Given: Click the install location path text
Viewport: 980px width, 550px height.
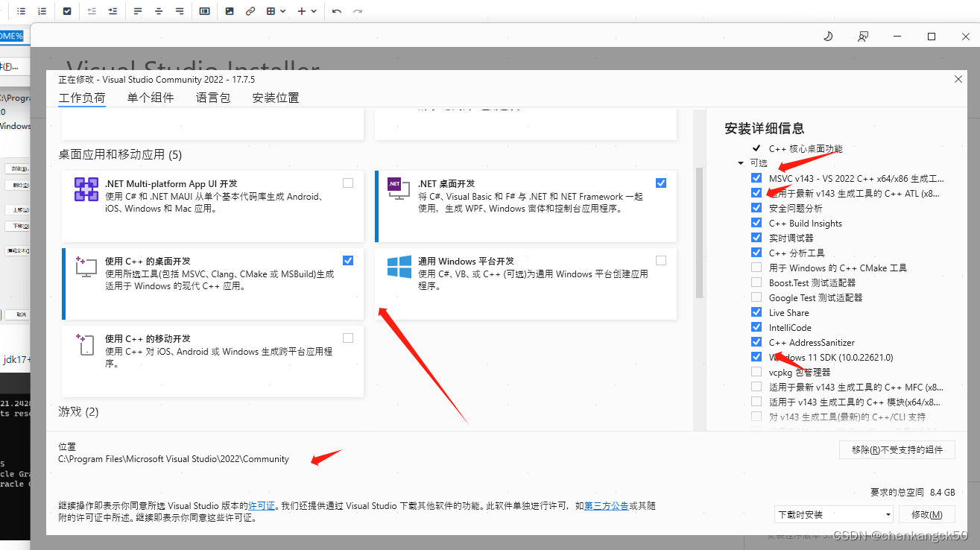Looking at the screenshot, I should coord(174,459).
